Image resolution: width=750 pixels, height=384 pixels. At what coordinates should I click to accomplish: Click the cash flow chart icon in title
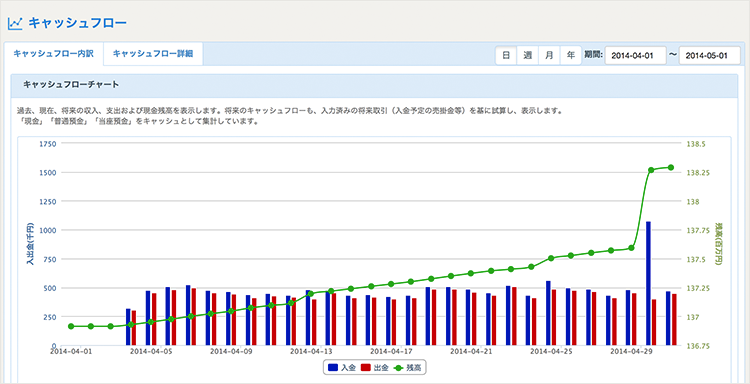click(x=15, y=23)
